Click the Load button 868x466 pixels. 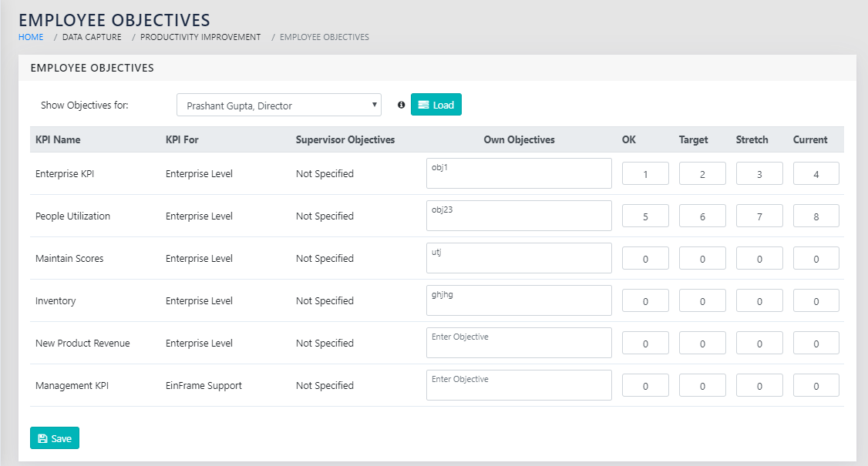click(436, 105)
